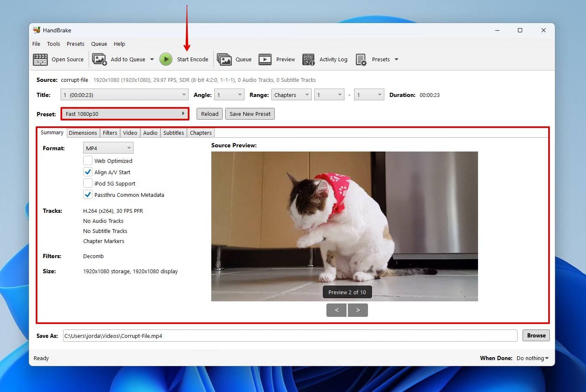Click the Browse button for destination
The width and height of the screenshot is (586, 392).
coord(536,335)
